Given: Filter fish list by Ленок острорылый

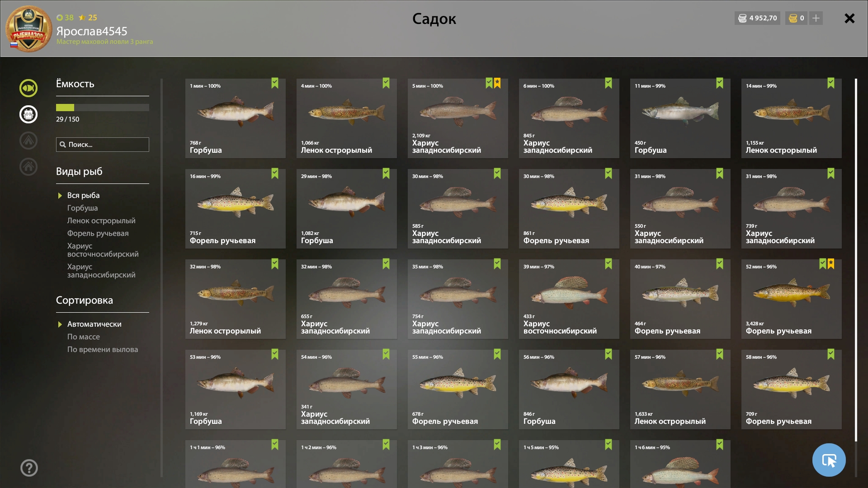Looking at the screenshot, I should (x=101, y=221).
